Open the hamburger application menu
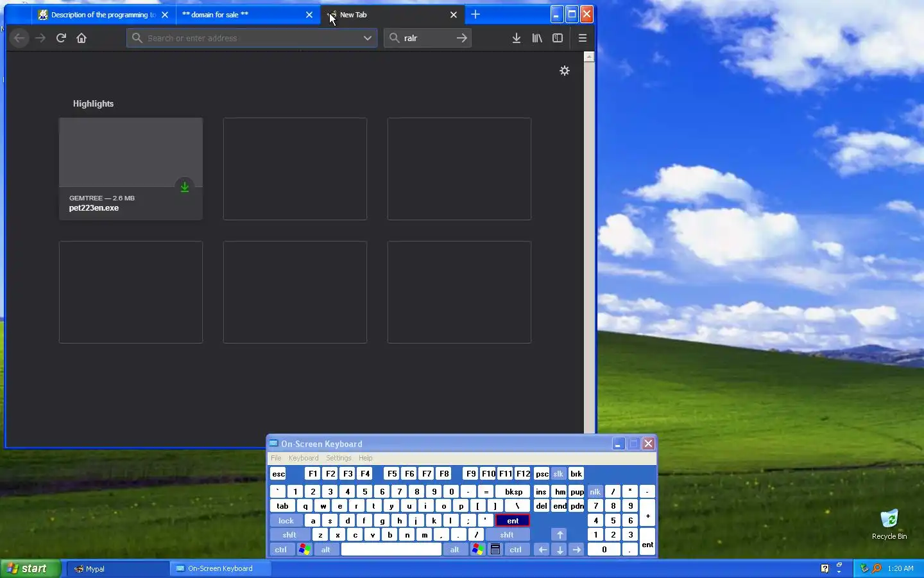Screen dimensions: 924x578 (583, 38)
